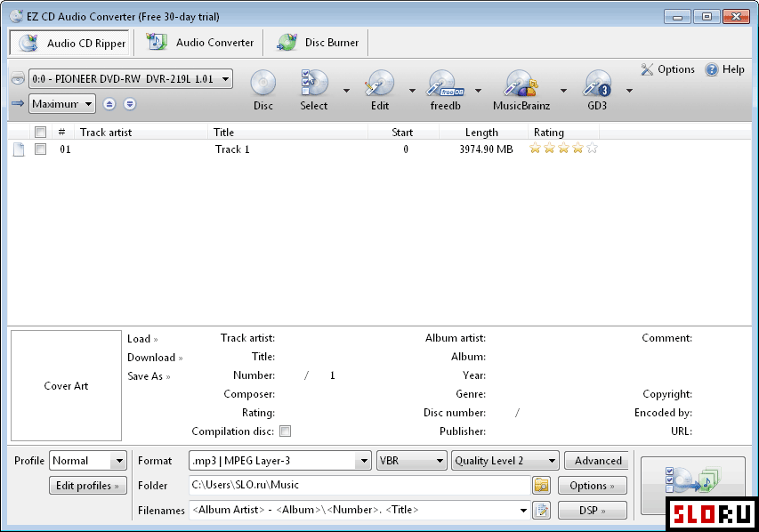The width and height of the screenshot is (759, 532).
Task: Click the drive icon beside drive list
Action: tap(18, 78)
